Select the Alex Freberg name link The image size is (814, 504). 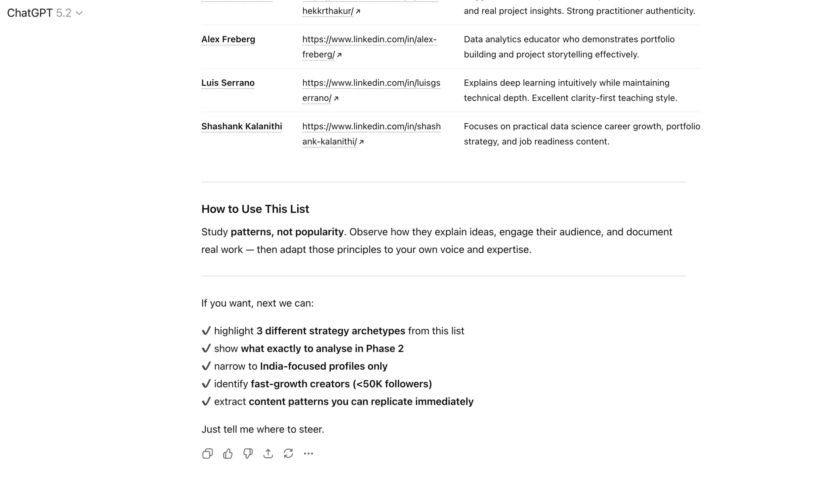click(228, 39)
